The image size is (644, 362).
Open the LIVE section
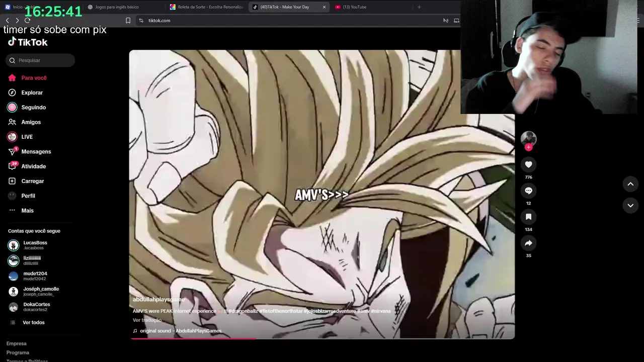coord(20,137)
